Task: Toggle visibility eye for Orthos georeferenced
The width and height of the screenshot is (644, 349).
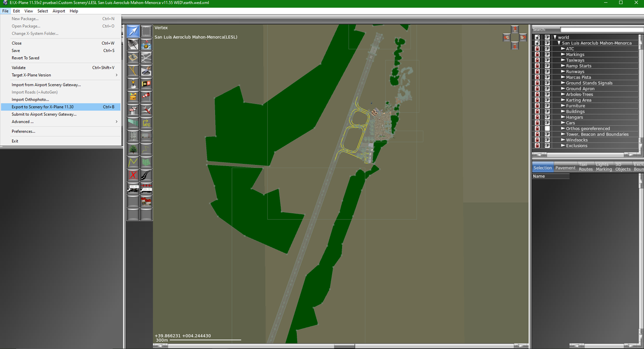Action: point(547,129)
